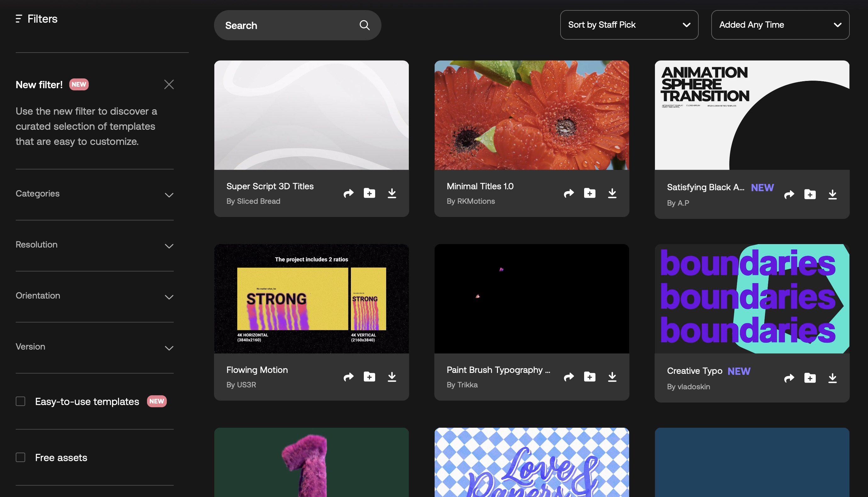Open the Added Any Time dropdown
868x497 pixels.
point(780,25)
